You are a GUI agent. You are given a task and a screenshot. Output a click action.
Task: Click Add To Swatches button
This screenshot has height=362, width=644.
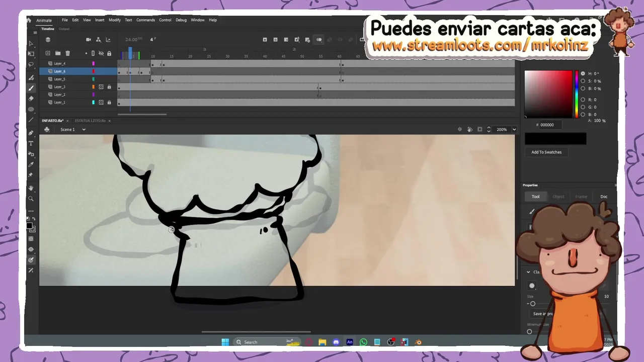coord(546,152)
